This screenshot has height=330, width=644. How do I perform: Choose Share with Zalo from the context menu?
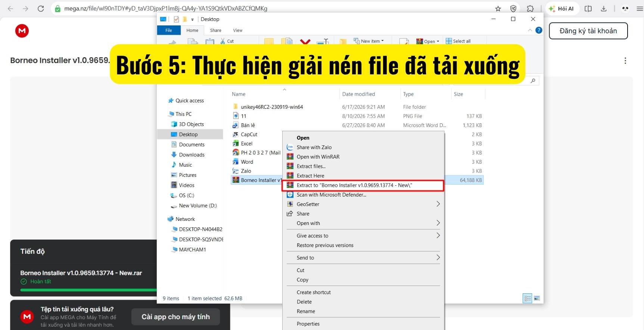(363, 147)
